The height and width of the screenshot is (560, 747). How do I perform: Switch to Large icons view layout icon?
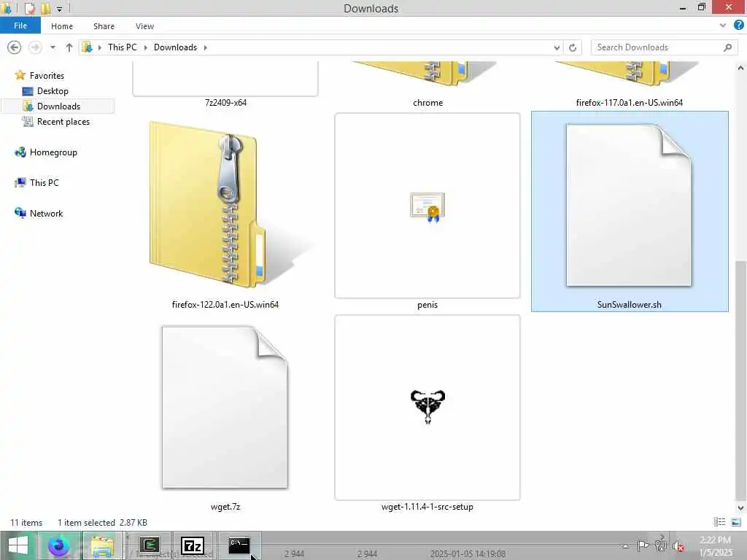tap(735, 522)
